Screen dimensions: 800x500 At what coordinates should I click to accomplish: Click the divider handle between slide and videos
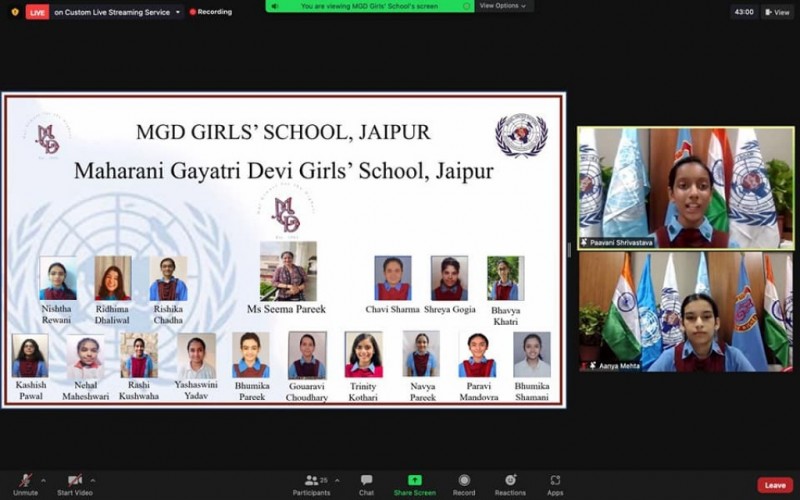[570, 249]
